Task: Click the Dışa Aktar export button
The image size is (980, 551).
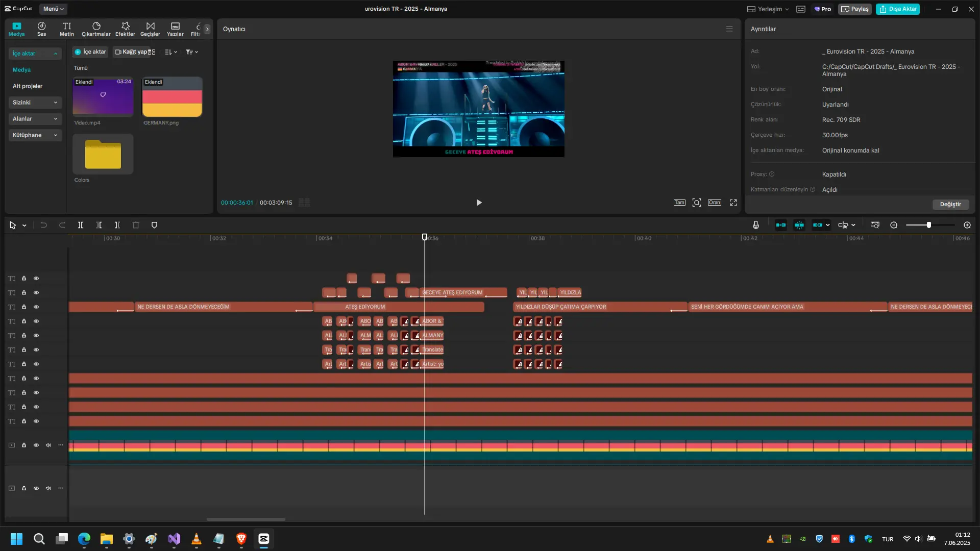Action: (x=898, y=9)
